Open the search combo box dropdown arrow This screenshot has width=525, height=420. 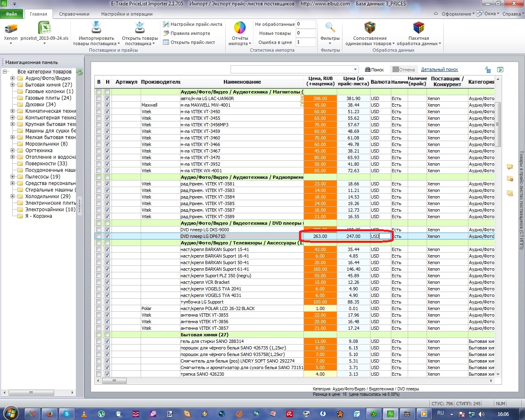(x=355, y=69)
